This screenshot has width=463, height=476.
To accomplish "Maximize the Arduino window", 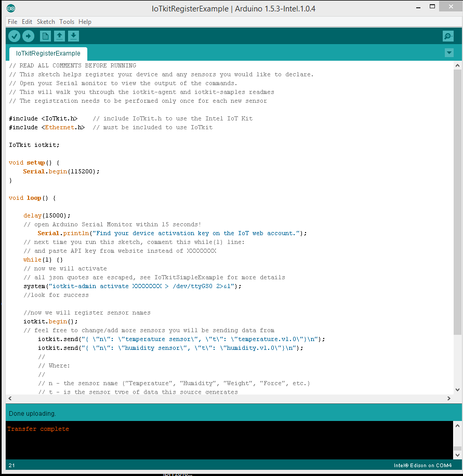I will [432, 7].
